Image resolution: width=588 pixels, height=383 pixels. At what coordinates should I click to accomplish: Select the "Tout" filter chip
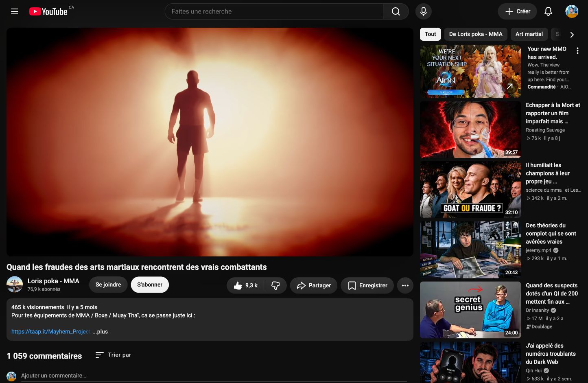pos(430,34)
